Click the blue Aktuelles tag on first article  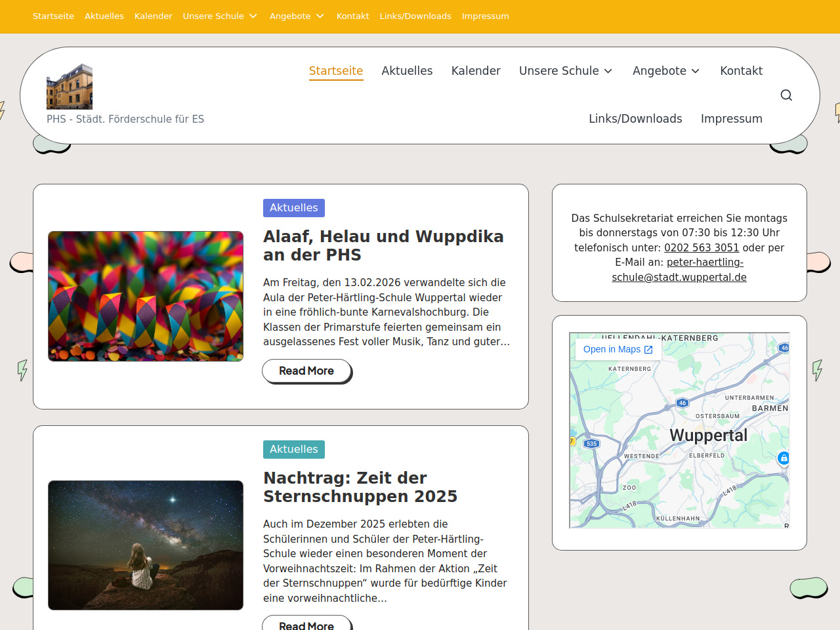pos(293,208)
